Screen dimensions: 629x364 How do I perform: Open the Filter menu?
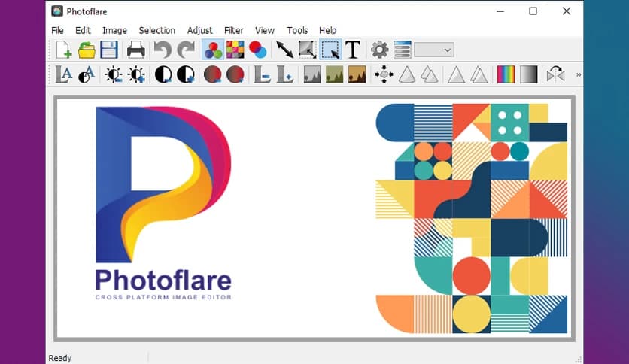point(234,31)
